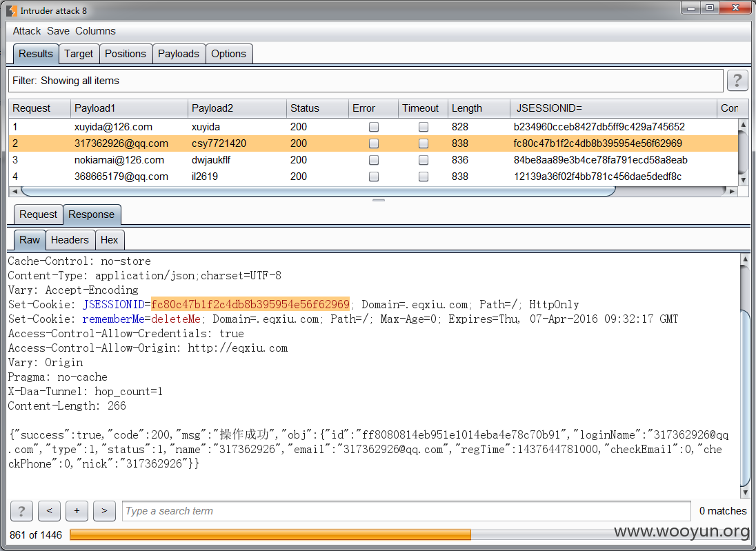Sort by Status column header
Image resolution: width=756 pixels, height=551 pixels.
318,108
